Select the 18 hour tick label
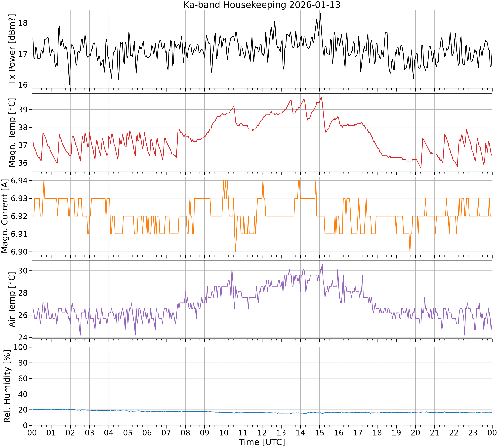 (x=377, y=433)
